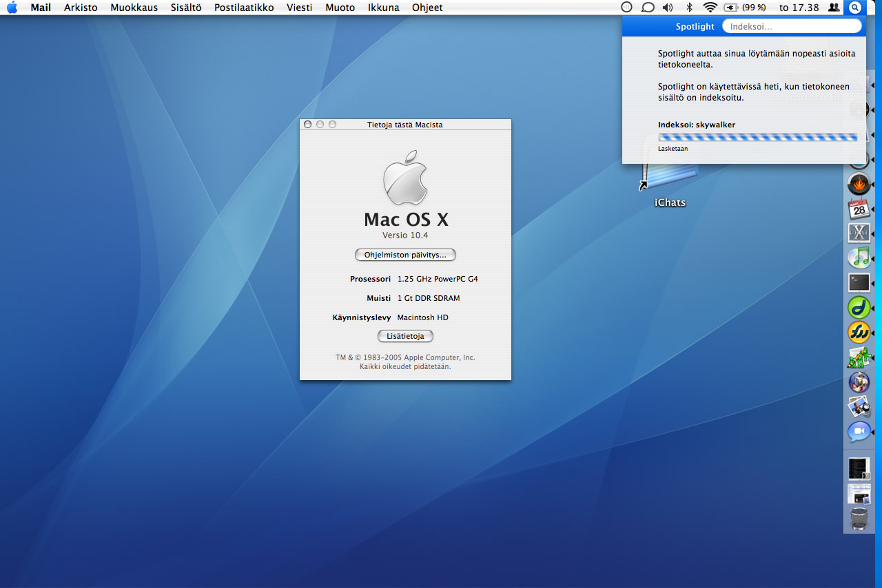Open the Trash in the Dock
This screenshot has height=588, width=882.
coord(859,518)
